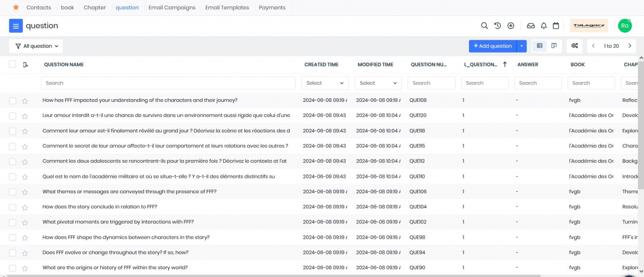Open the Payments tab
This screenshot has width=644, height=277.
pos(272,7)
